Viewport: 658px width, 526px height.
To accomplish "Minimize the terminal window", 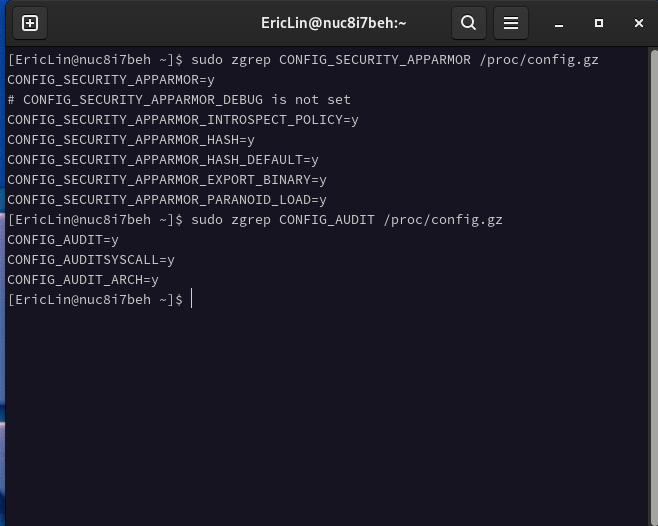I will coord(559,23).
